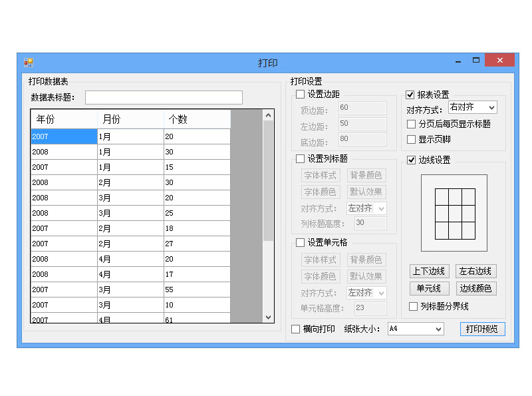Click the 左右边线 button
Screen dimensions: 532x396
475,271
